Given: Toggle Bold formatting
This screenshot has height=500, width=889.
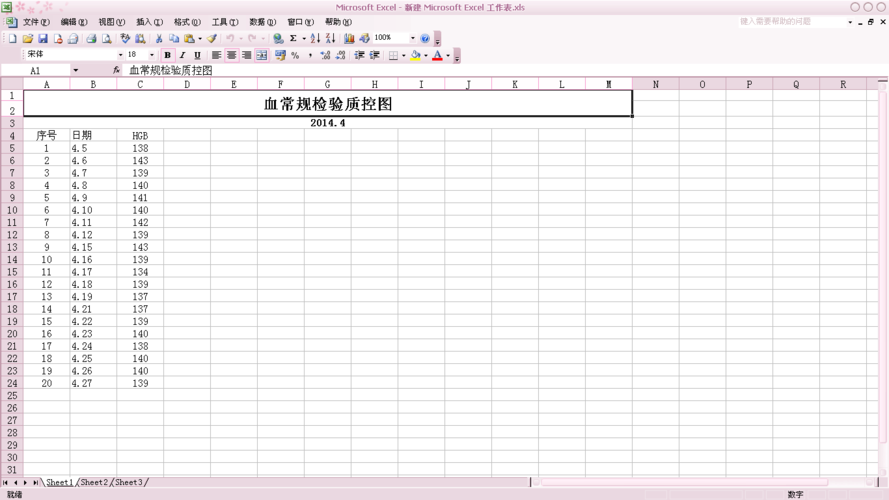Looking at the screenshot, I should point(167,55).
